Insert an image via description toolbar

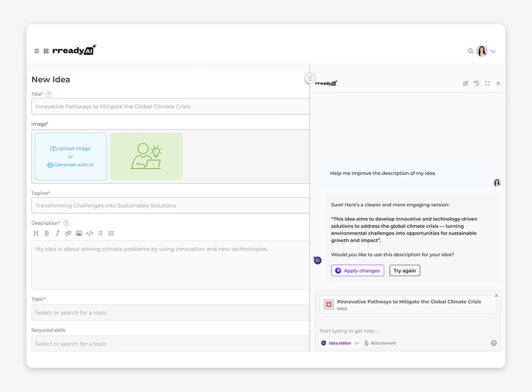(79, 233)
